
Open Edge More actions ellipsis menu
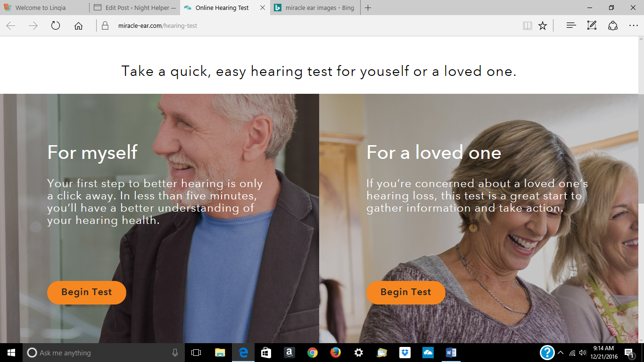pos(633,25)
